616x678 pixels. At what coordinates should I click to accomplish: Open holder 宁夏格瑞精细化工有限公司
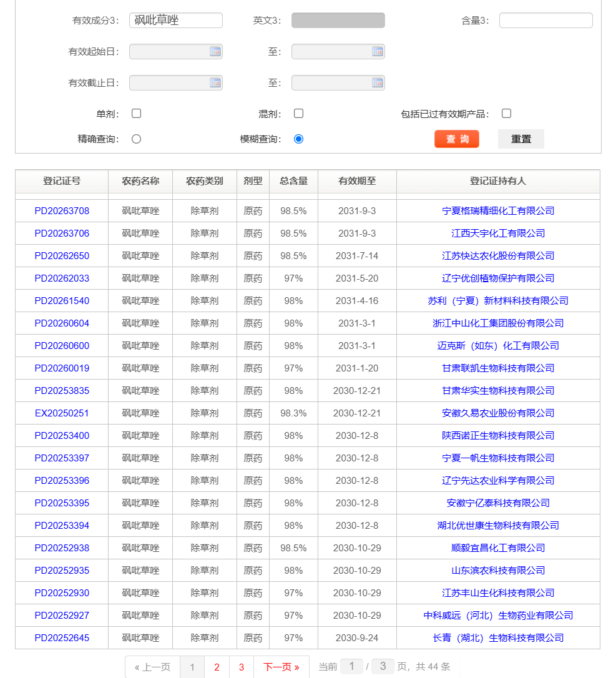pyautogui.click(x=498, y=211)
